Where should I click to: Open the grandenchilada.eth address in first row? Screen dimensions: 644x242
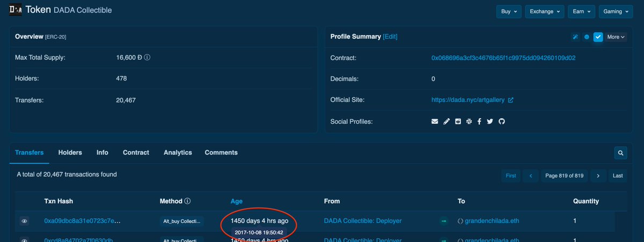(x=492, y=221)
